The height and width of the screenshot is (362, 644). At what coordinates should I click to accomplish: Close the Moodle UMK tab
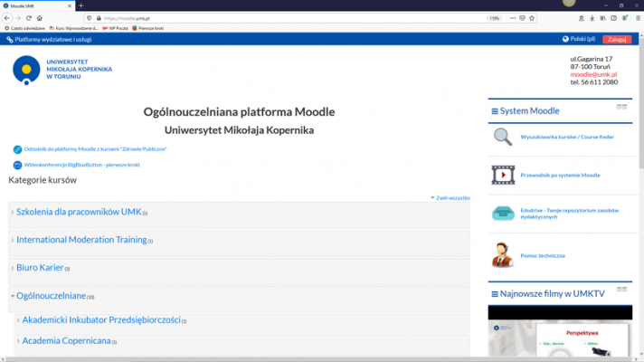click(x=70, y=5)
